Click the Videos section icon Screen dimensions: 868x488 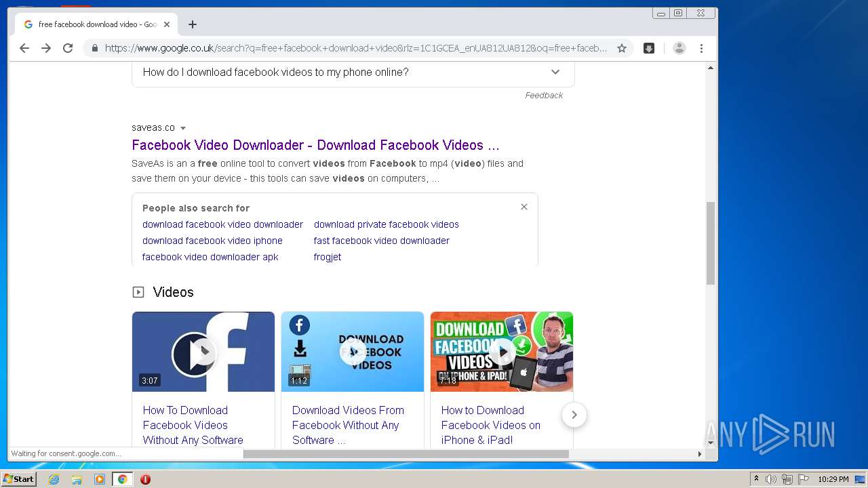coord(138,292)
